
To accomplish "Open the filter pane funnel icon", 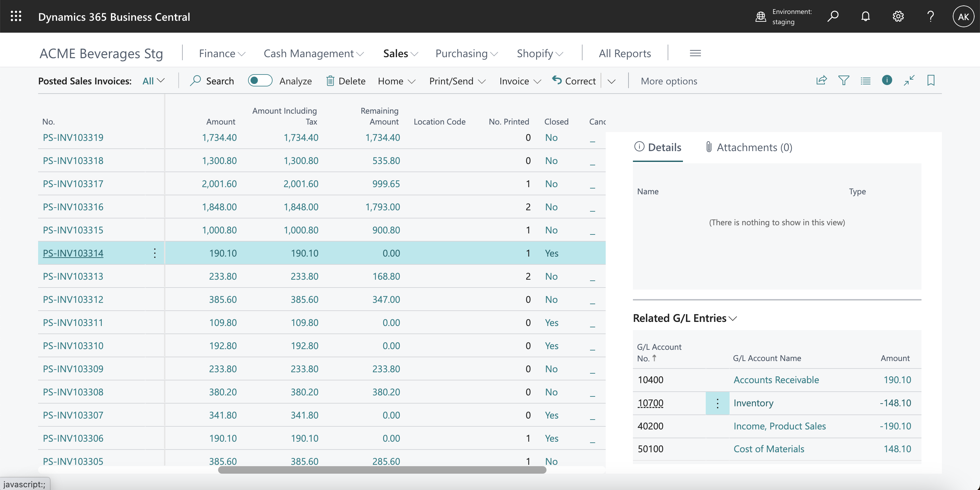I will 844,80.
